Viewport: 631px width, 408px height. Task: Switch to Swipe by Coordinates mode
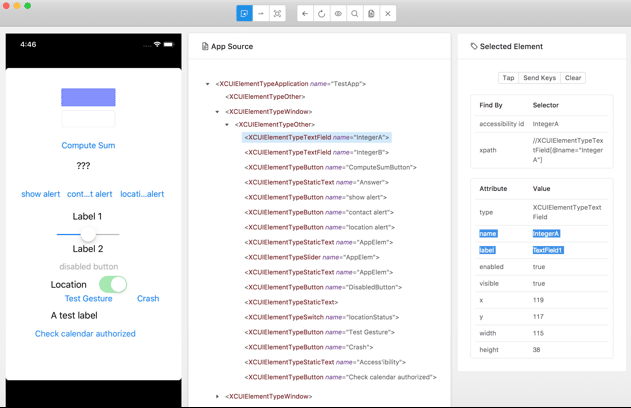[x=261, y=14]
